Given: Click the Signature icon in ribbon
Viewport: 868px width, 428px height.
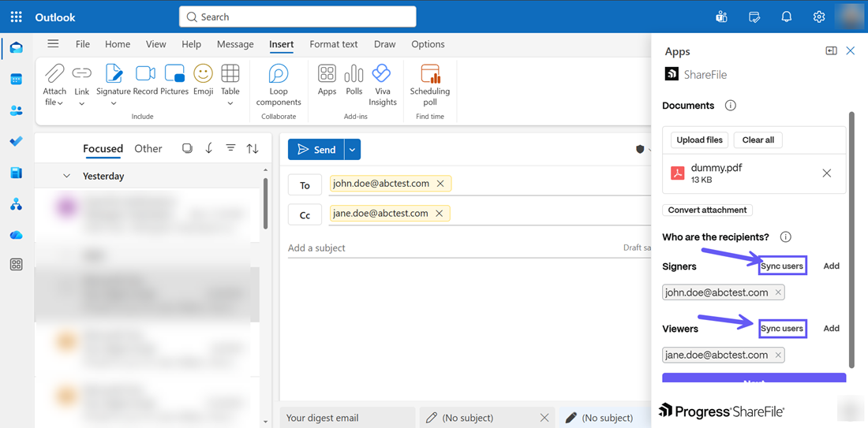Looking at the screenshot, I should [x=114, y=73].
